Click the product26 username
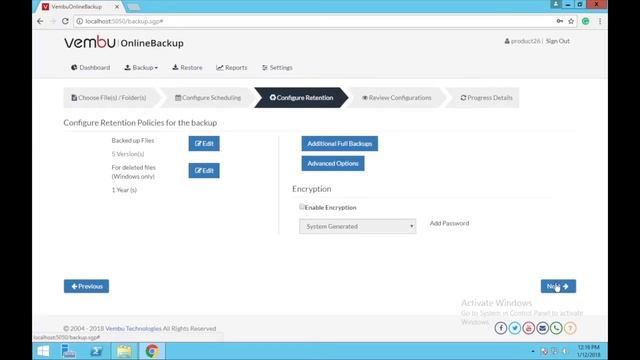 (525, 41)
